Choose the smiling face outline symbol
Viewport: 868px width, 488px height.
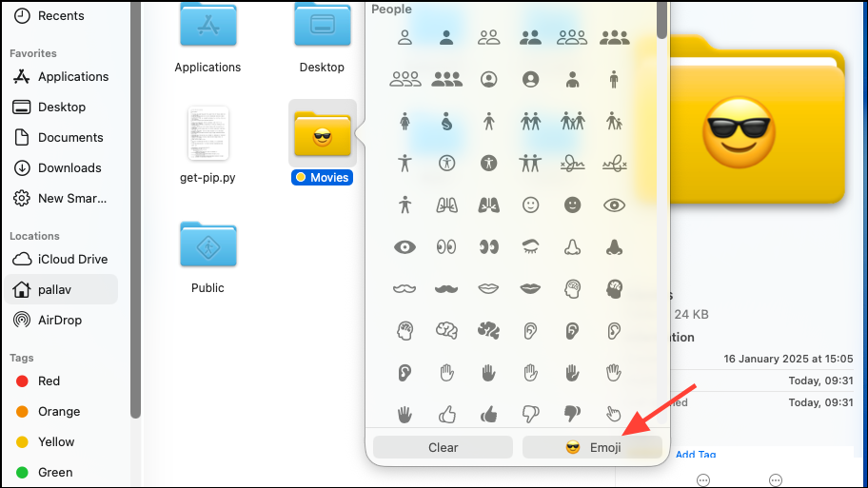pyautogui.click(x=530, y=205)
